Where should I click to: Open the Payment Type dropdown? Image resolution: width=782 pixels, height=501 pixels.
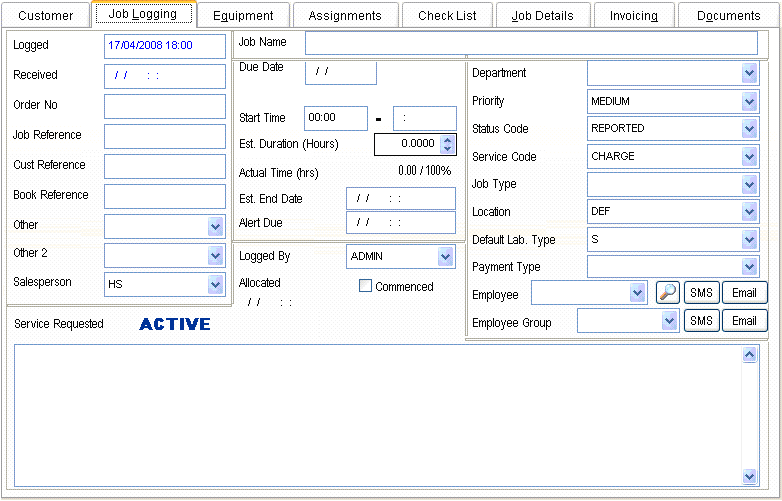750,267
